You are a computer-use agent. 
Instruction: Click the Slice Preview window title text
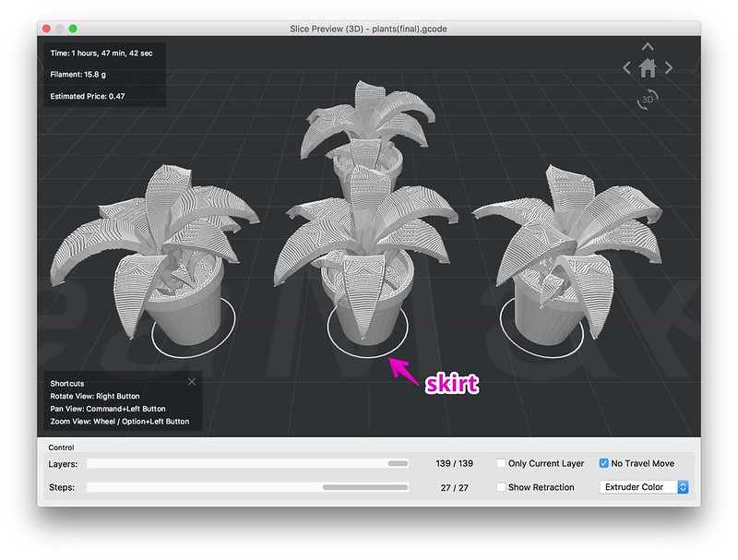pyautogui.click(x=369, y=30)
